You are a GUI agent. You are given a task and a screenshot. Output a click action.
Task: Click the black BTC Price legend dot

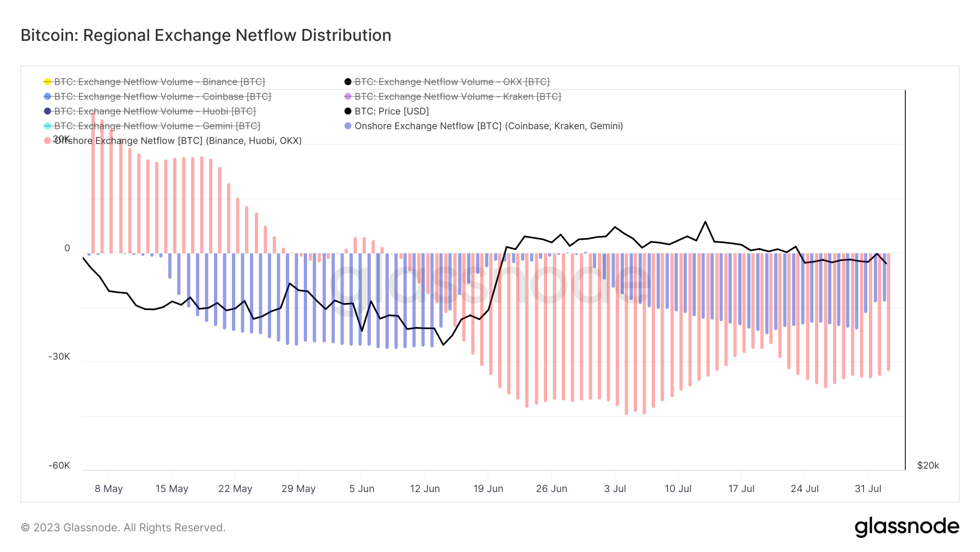tap(348, 111)
